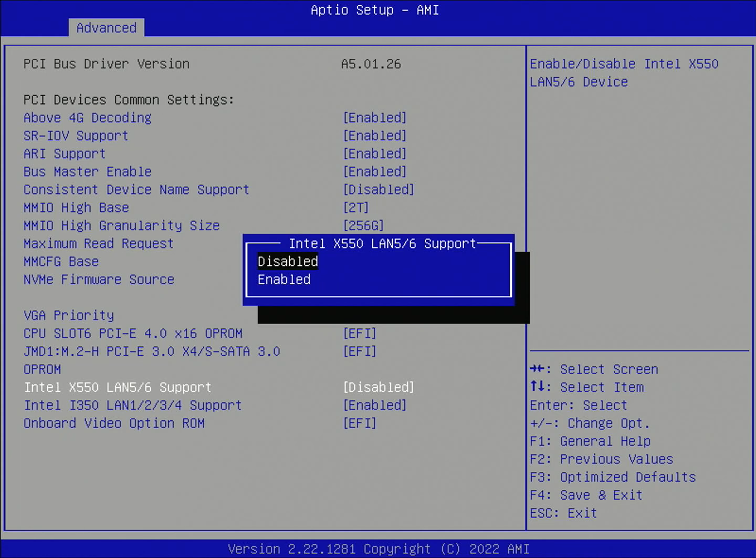This screenshot has height=558, width=756.
Task: Select MMIO High Base setting
Action: tap(76, 208)
